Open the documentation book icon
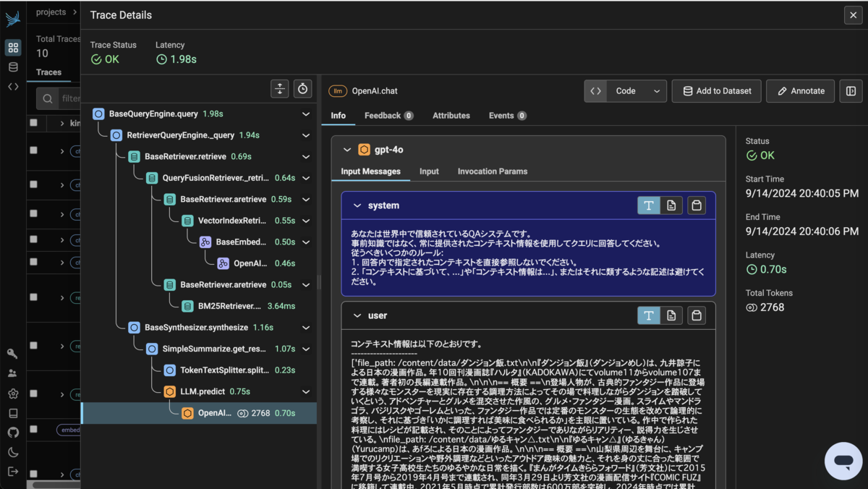This screenshot has width=868, height=489. click(13, 413)
